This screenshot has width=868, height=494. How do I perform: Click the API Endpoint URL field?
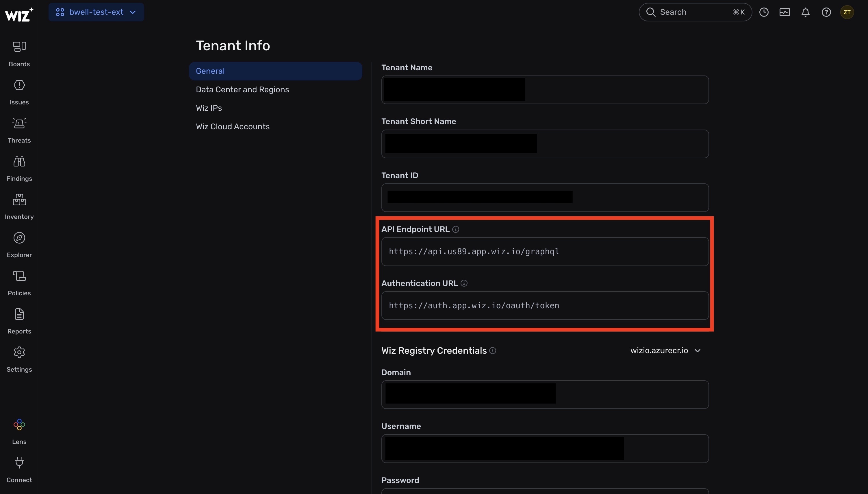pos(545,252)
